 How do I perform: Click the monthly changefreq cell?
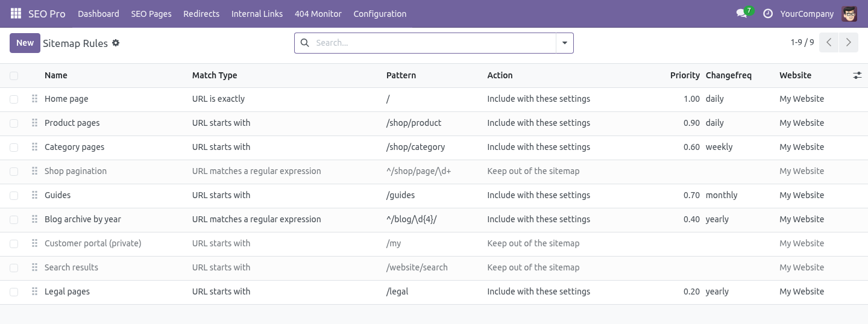coord(722,195)
